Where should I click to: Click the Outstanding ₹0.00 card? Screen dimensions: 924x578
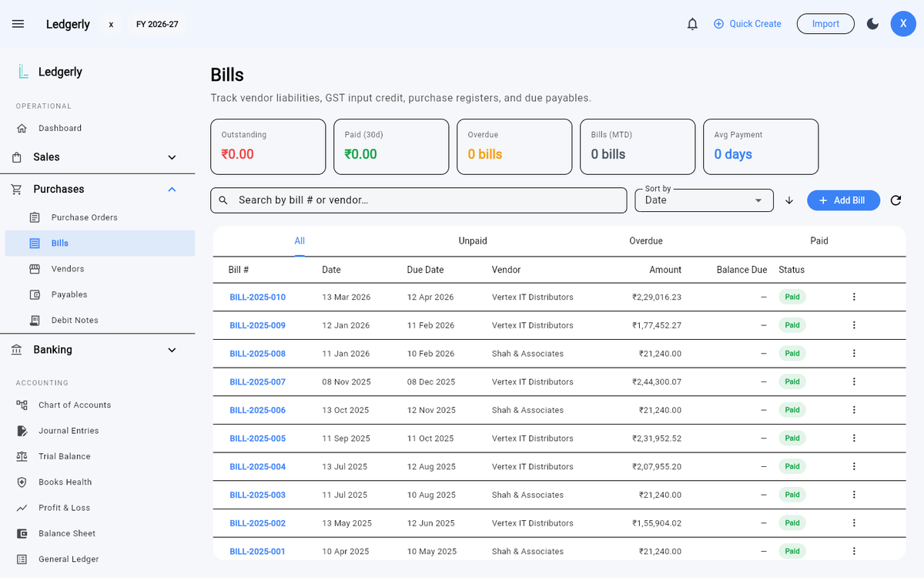tap(268, 146)
